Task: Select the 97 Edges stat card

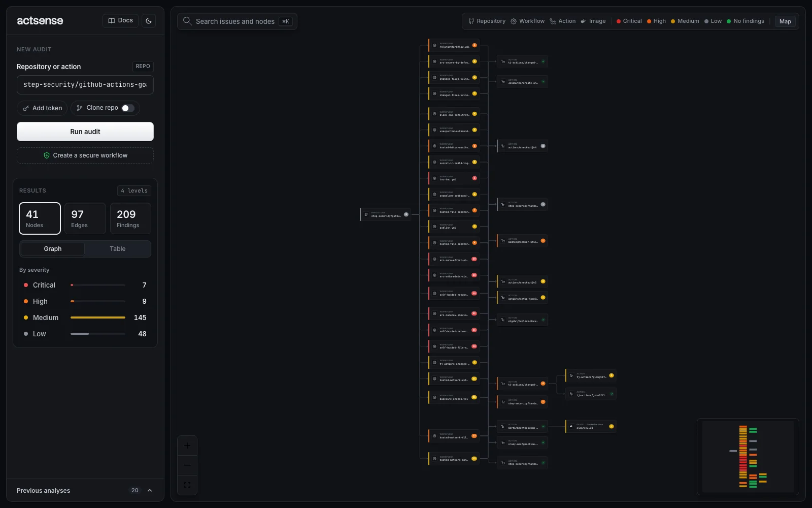Action: click(85, 218)
